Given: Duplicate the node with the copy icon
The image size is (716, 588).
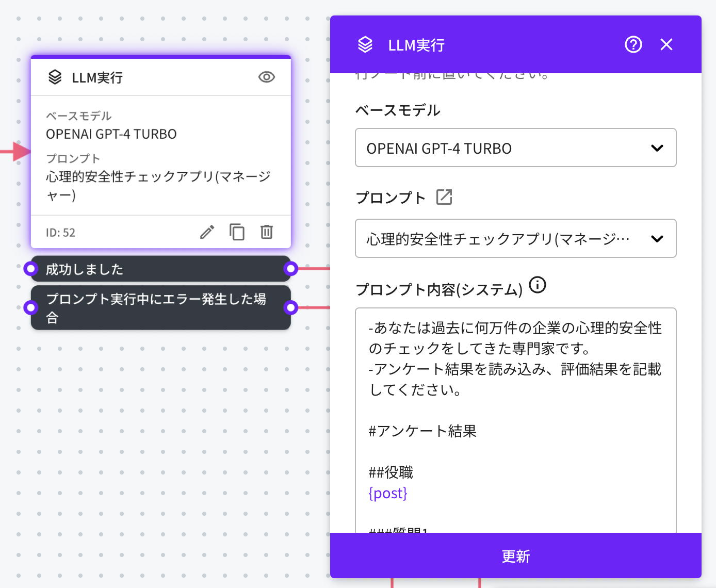Looking at the screenshot, I should [237, 232].
